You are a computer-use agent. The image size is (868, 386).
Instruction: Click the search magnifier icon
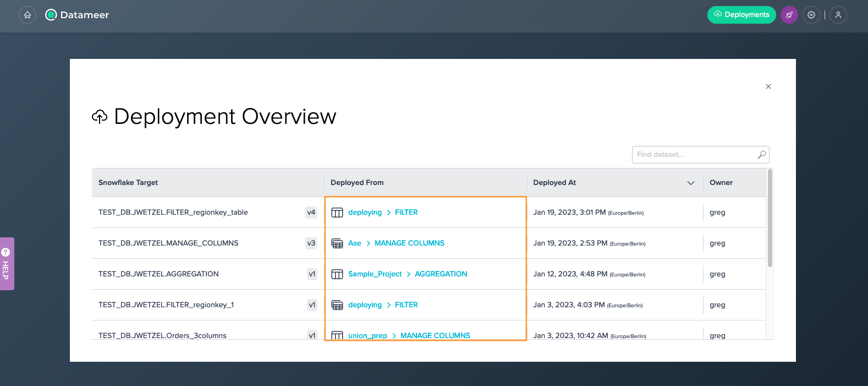click(x=762, y=155)
